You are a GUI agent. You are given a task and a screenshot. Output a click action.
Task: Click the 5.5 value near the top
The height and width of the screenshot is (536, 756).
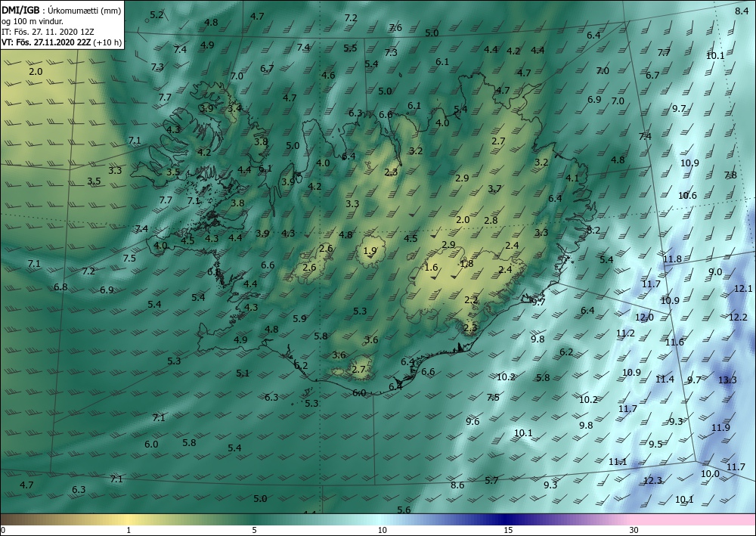coord(351,48)
